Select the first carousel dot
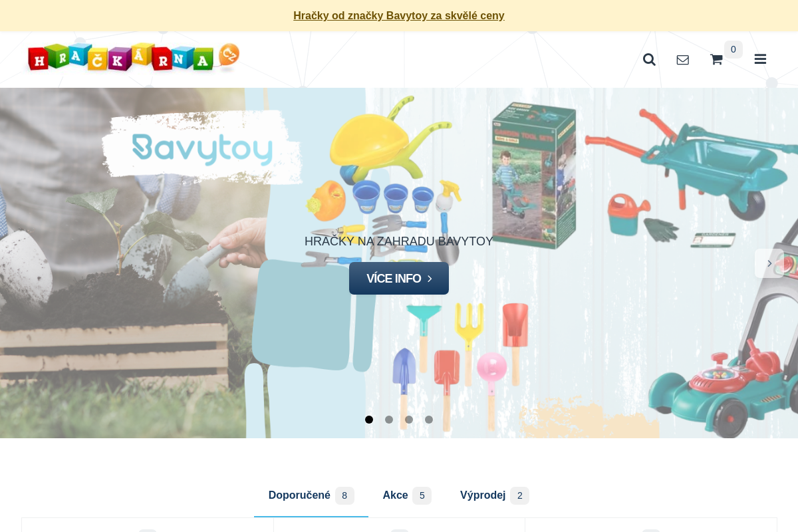 (x=369, y=420)
